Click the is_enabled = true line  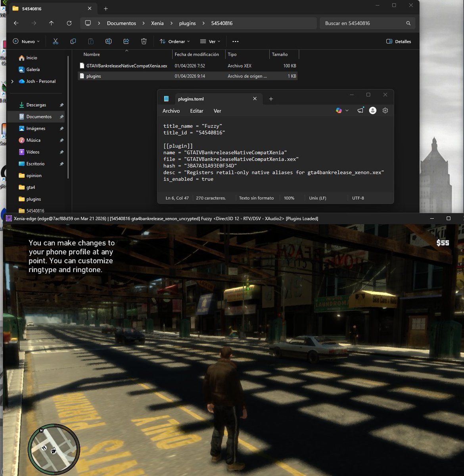pyautogui.click(x=188, y=179)
